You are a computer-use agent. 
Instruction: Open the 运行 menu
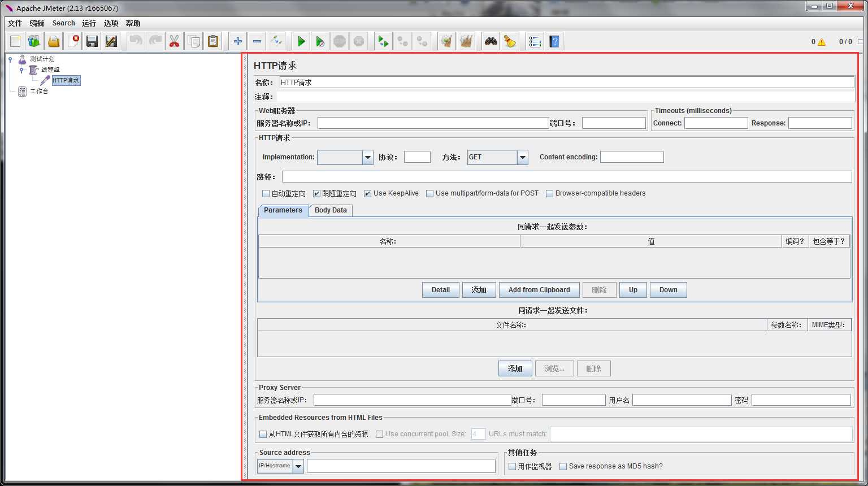[89, 23]
